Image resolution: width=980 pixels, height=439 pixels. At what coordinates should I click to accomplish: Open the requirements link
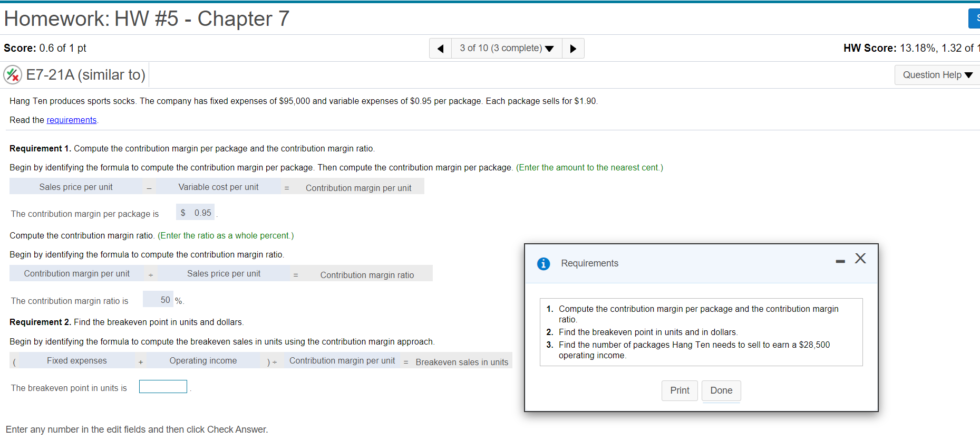click(72, 120)
